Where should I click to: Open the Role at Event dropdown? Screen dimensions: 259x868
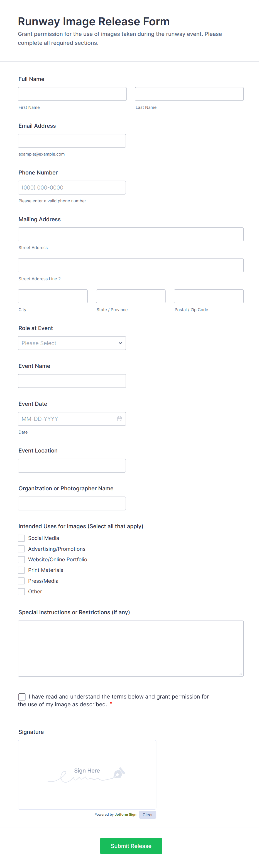(x=72, y=343)
